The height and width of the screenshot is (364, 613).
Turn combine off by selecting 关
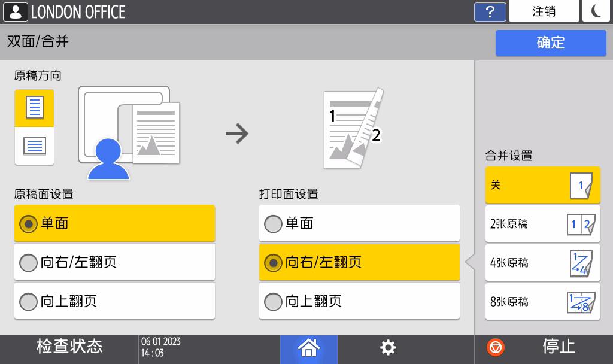542,186
